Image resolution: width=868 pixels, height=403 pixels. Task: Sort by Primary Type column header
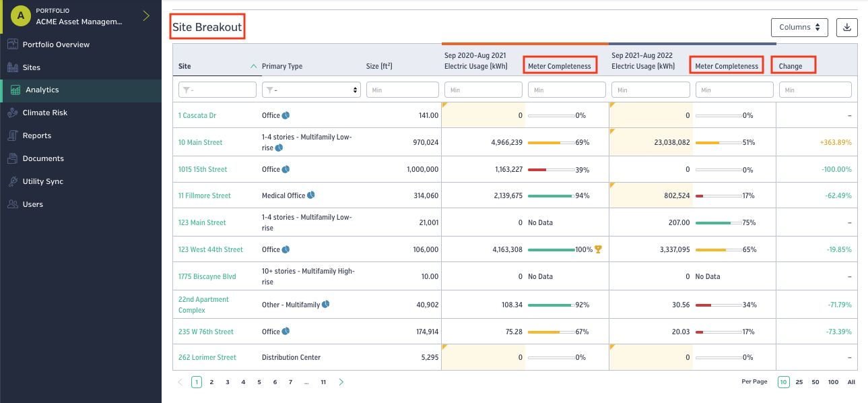coord(282,67)
